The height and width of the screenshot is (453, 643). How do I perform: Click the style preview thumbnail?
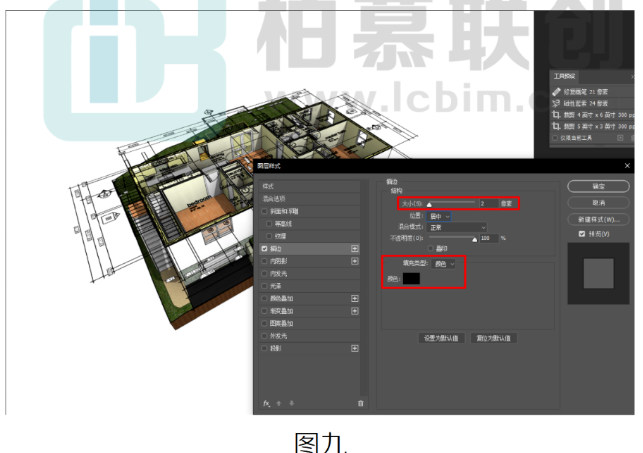(598, 273)
